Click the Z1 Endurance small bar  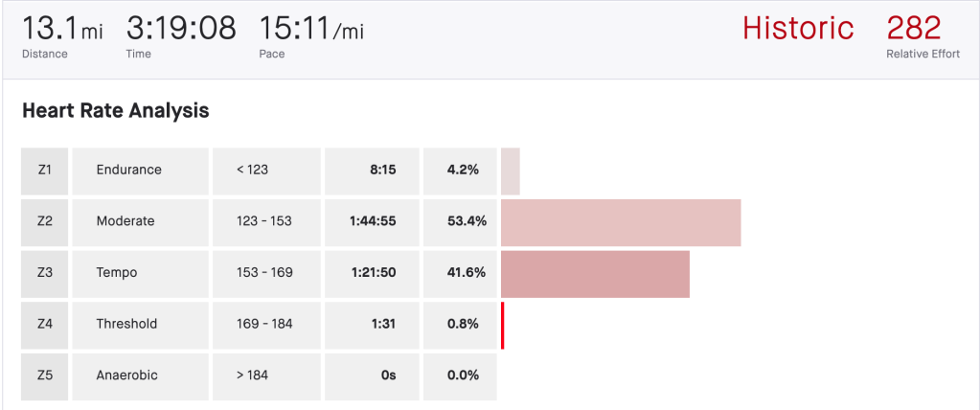click(x=510, y=171)
